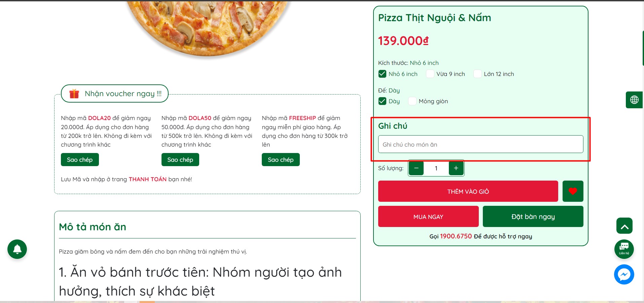Decrease quantity with the minus button
The width and height of the screenshot is (644, 303).
[x=417, y=168]
